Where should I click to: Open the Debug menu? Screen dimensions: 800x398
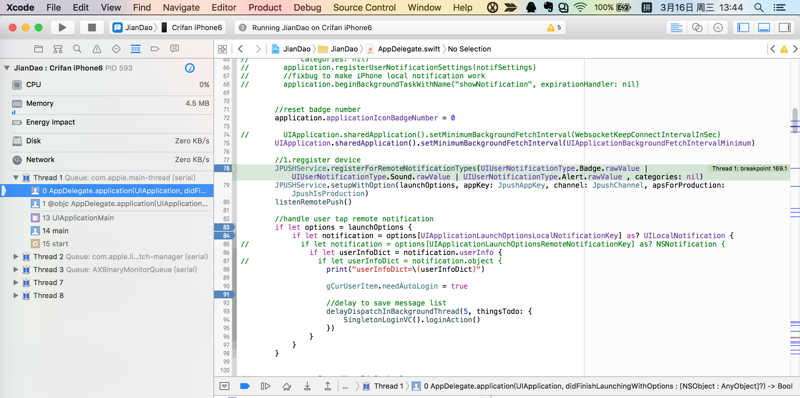308,8
